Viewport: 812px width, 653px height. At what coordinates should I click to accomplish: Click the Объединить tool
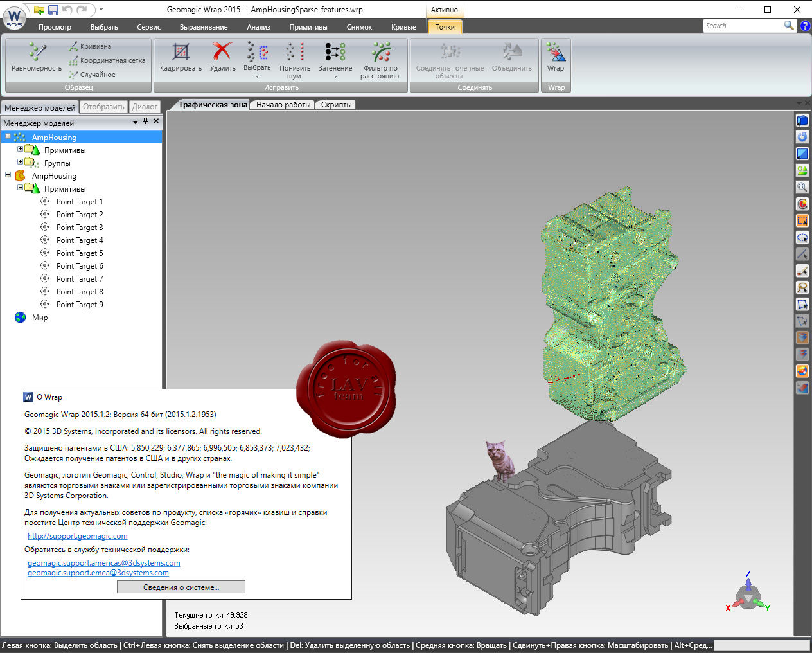tap(512, 57)
